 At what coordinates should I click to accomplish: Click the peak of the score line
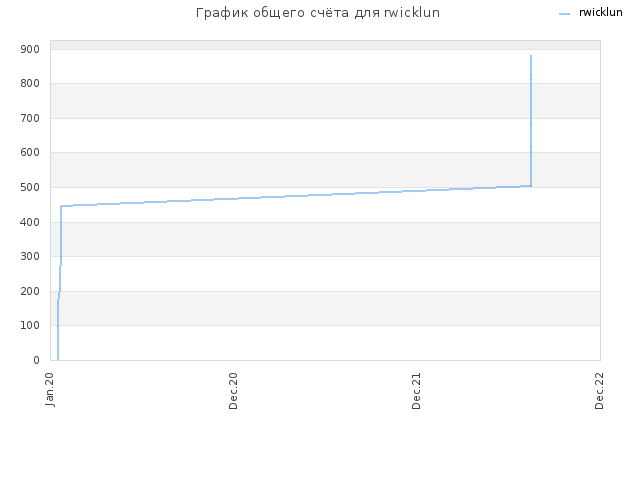(x=531, y=56)
